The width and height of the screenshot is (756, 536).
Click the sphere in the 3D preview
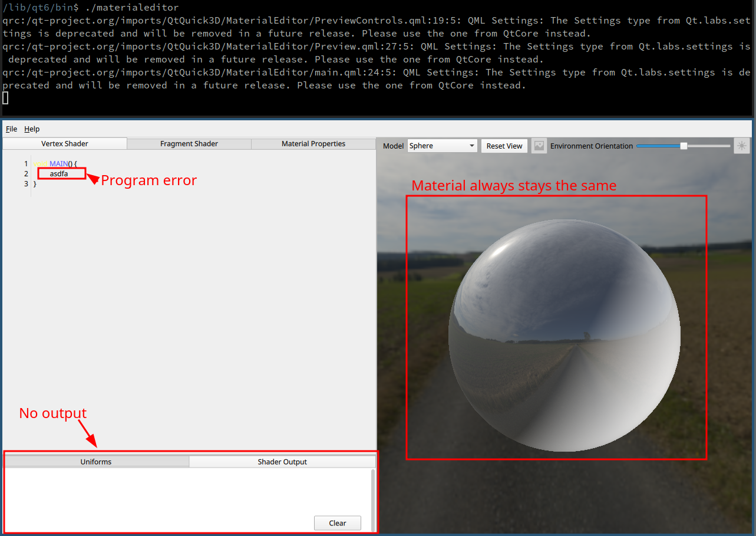(564, 336)
